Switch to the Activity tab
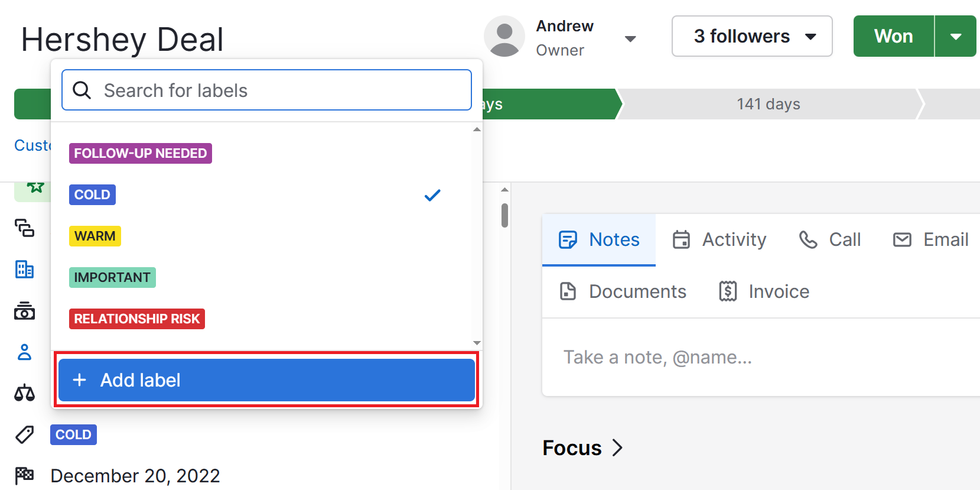 point(719,239)
